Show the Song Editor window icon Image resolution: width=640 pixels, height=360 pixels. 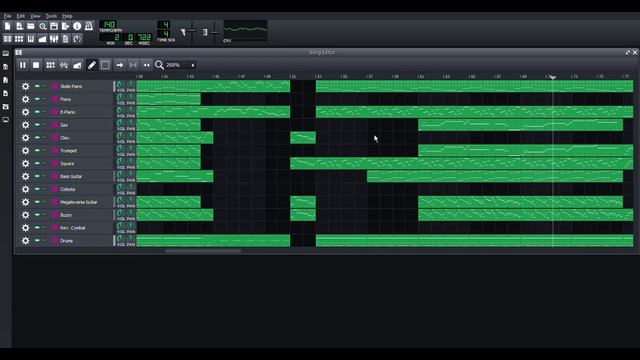(7, 39)
